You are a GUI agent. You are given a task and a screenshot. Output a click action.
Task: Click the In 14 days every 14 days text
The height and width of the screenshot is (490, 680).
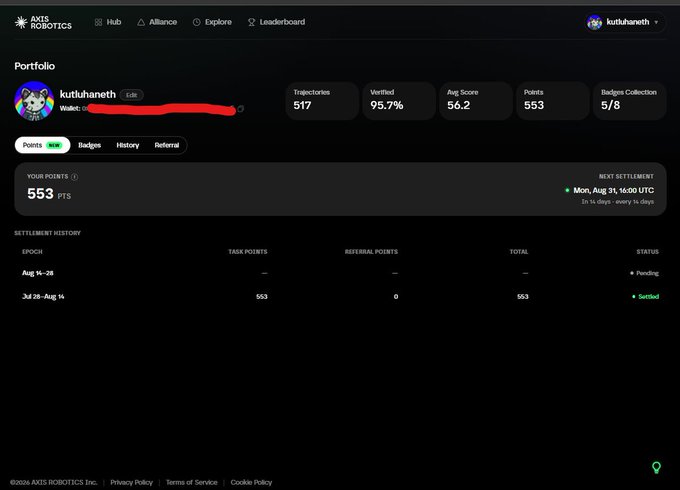pyautogui.click(x=618, y=202)
